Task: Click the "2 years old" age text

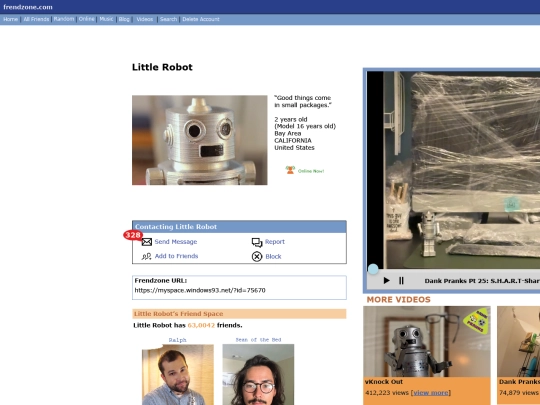Action: [x=291, y=120]
